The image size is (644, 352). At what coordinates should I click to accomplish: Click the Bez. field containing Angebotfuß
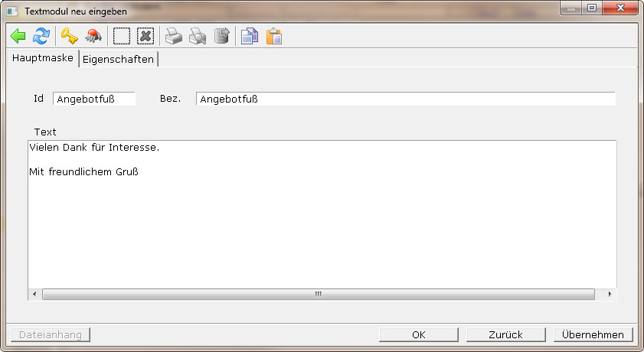coord(405,99)
